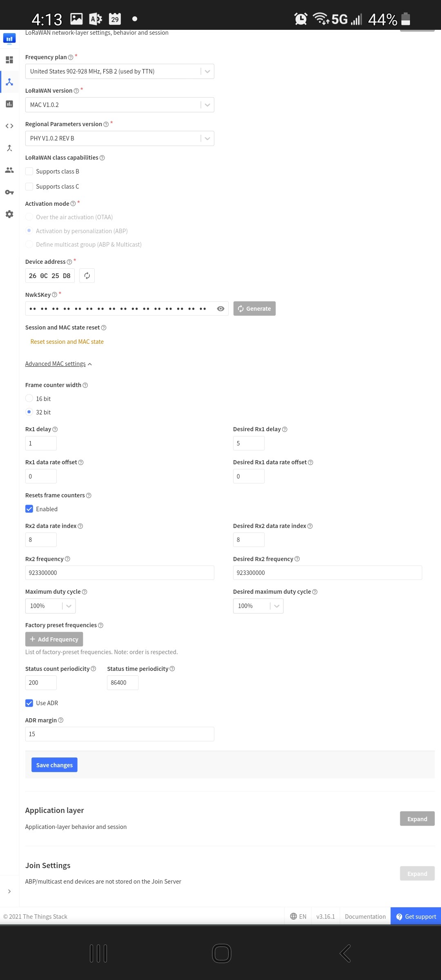Click the ADR margin input field

(120, 734)
